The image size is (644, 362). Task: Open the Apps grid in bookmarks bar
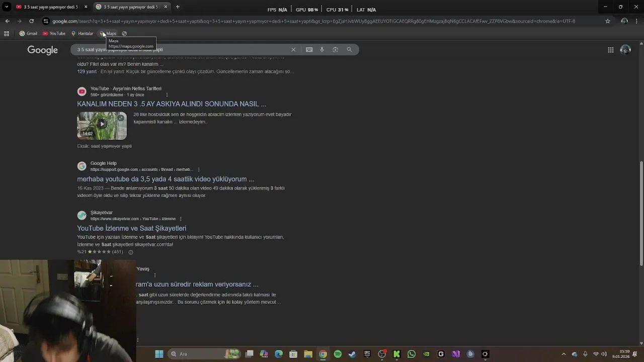(7, 34)
